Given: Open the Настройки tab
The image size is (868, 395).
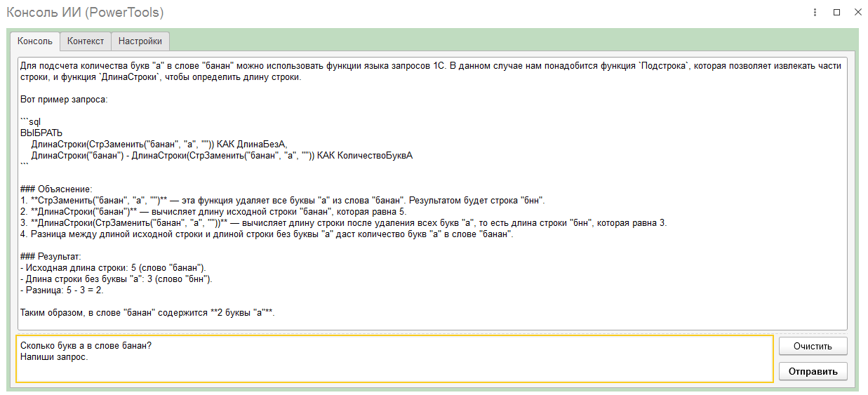Looking at the screenshot, I should [140, 41].
